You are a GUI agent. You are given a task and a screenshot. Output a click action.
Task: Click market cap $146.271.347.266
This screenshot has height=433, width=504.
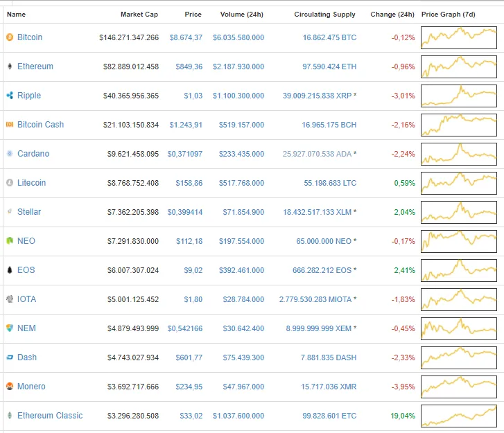[x=129, y=37]
